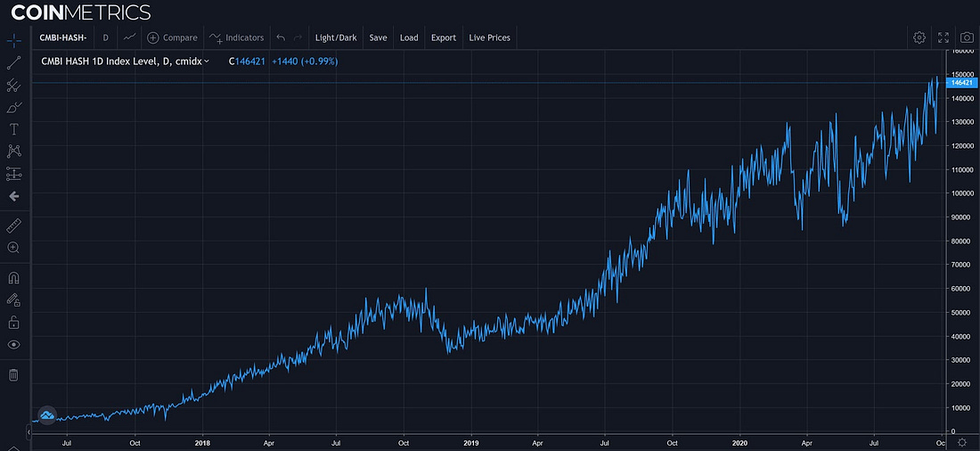
Task: Click the 2020 label on time axis
Action: [739, 442]
